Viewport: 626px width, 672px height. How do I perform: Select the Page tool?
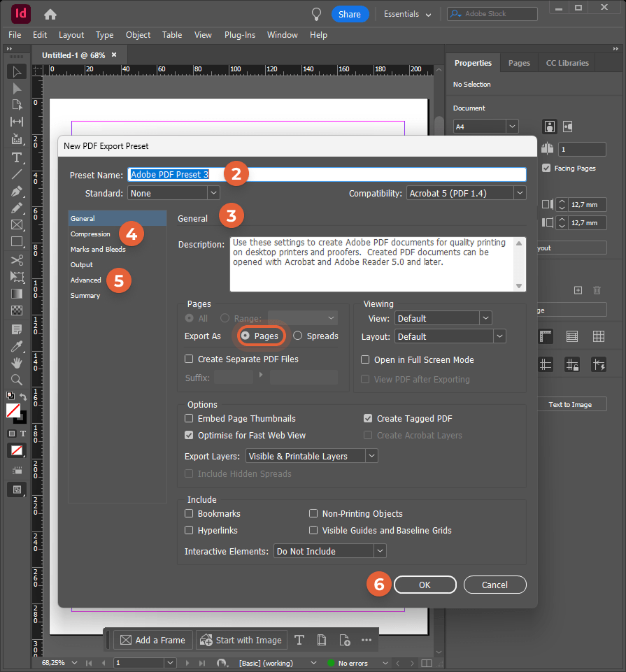(17, 105)
